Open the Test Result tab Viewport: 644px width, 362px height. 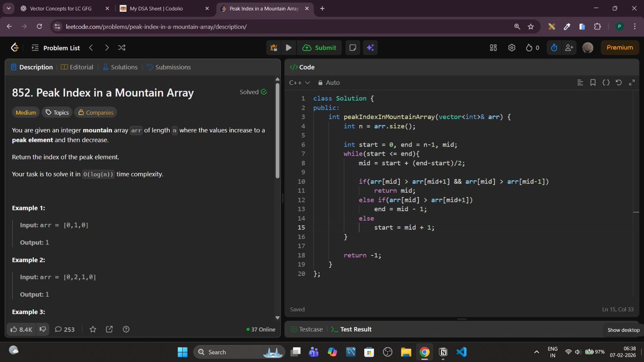(351, 329)
